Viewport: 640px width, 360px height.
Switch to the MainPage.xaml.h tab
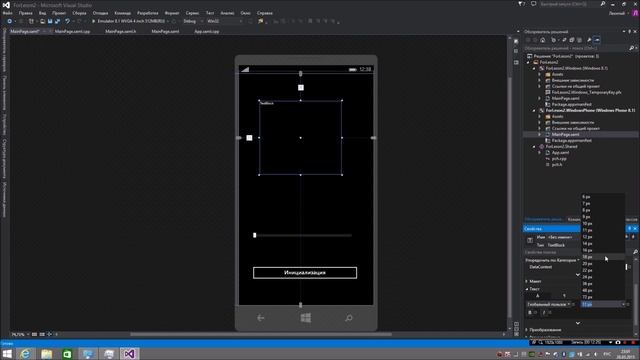120,31
